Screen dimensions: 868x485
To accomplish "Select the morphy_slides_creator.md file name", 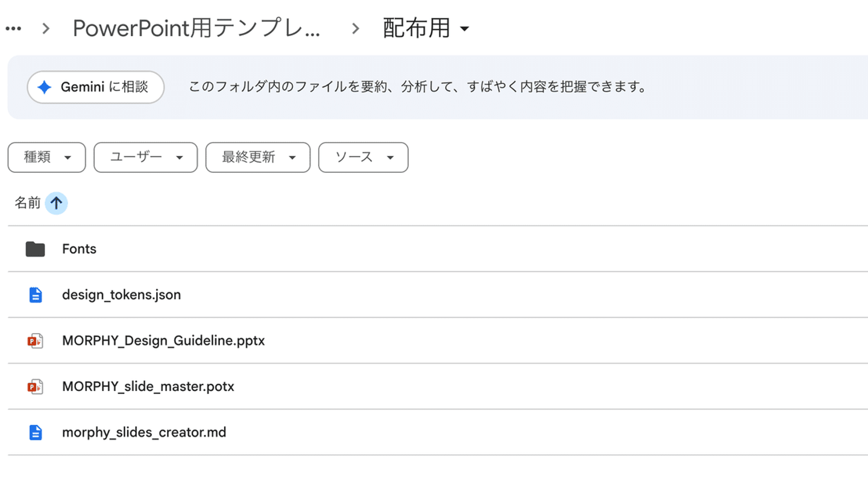I will 144,432.
